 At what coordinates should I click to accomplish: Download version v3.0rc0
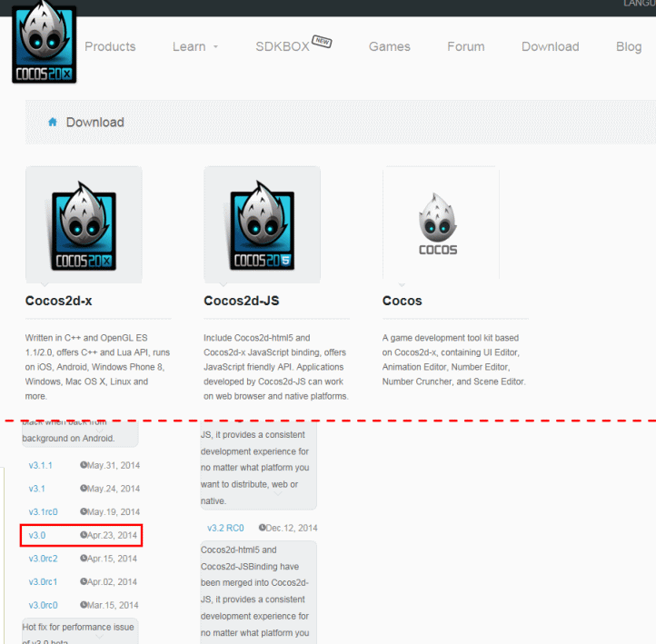click(x=43, y=605)
